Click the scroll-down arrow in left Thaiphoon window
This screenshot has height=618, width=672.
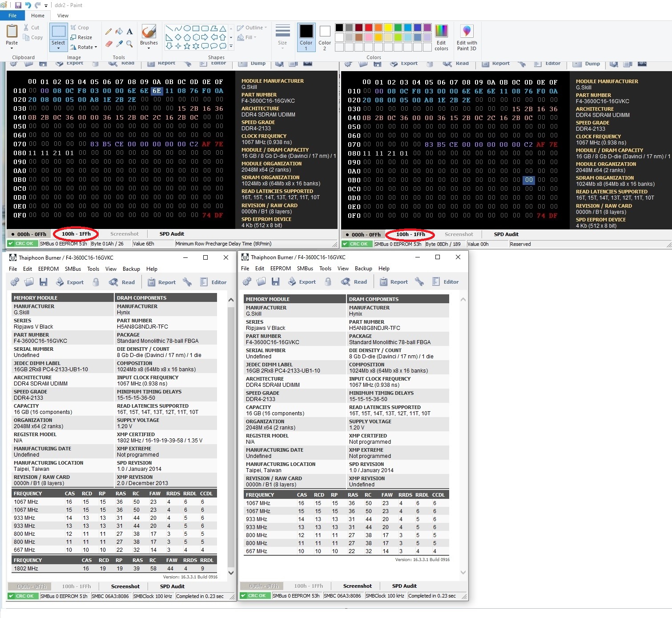coord(231,573)
